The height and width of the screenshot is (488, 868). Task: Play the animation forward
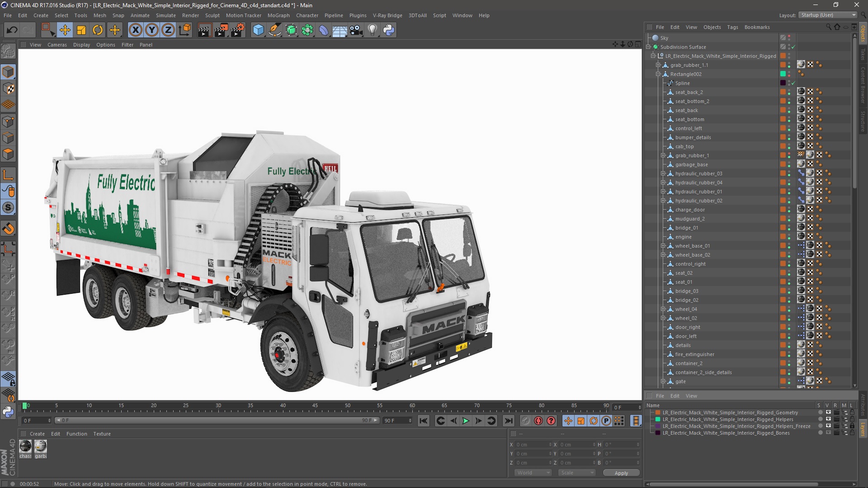coord(466,421)
